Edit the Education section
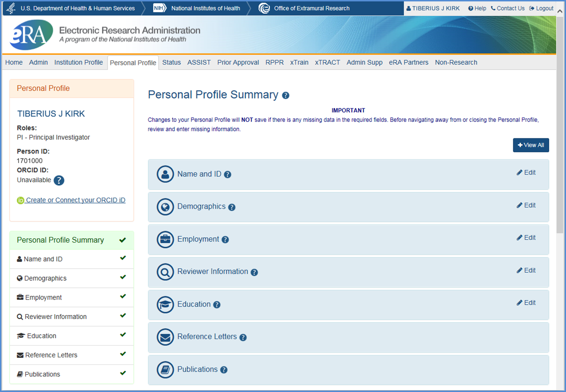The width and height of the screenshot is (566, 392). click(526, 303)
